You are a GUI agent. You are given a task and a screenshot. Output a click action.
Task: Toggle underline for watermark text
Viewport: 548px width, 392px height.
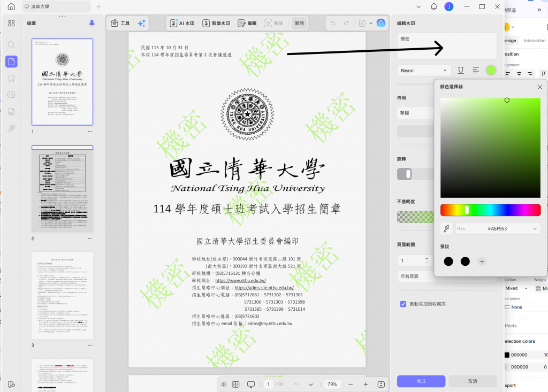[x=461, y=70]
